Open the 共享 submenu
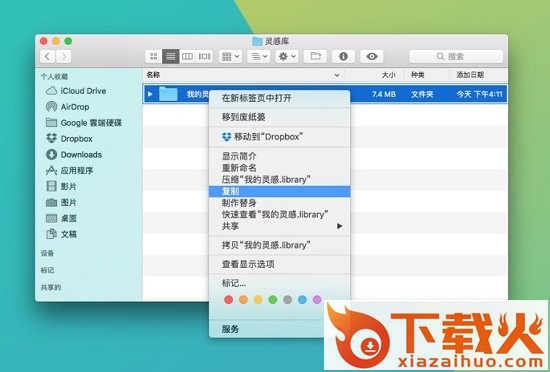The height and width of the screenshot is (372, 550). click(x=280, y=226)
